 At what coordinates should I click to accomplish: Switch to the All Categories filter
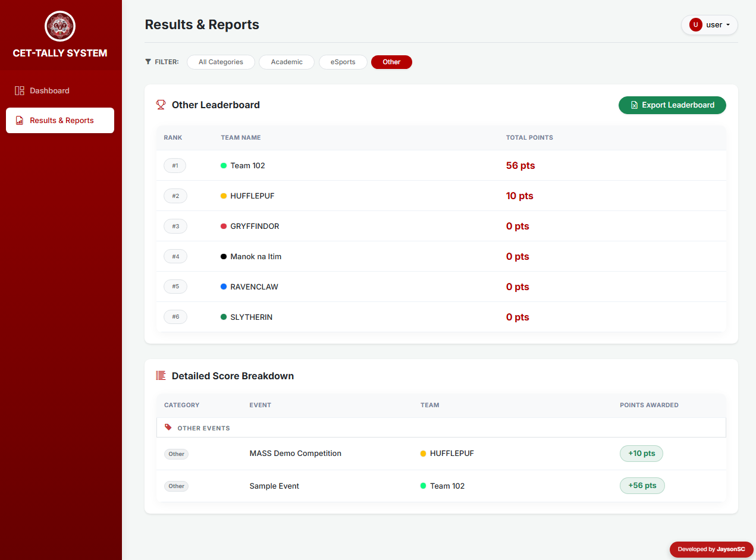coord(221,62)
